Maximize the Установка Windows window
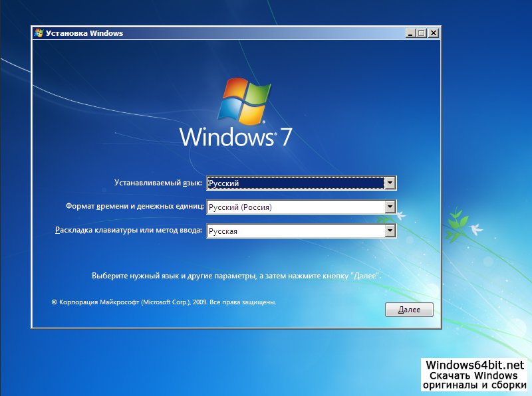The height and width of the screenshot is (396, 532). click(422, 33)
